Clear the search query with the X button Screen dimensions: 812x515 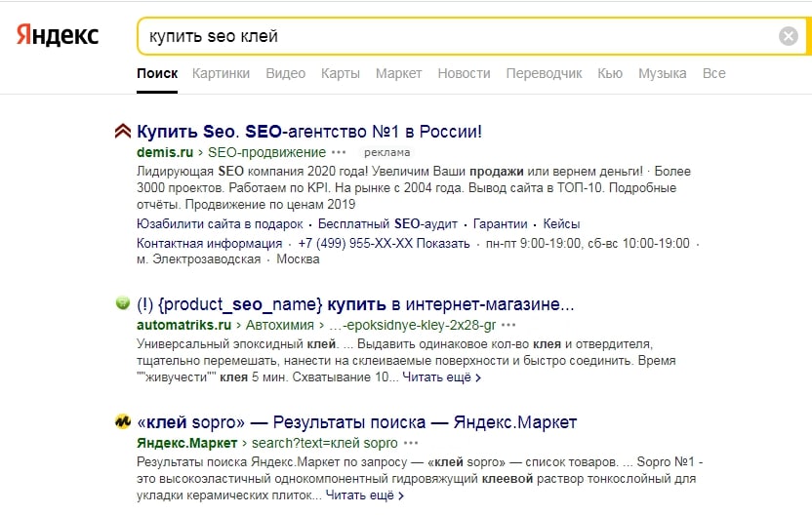[x=789, y=36]
